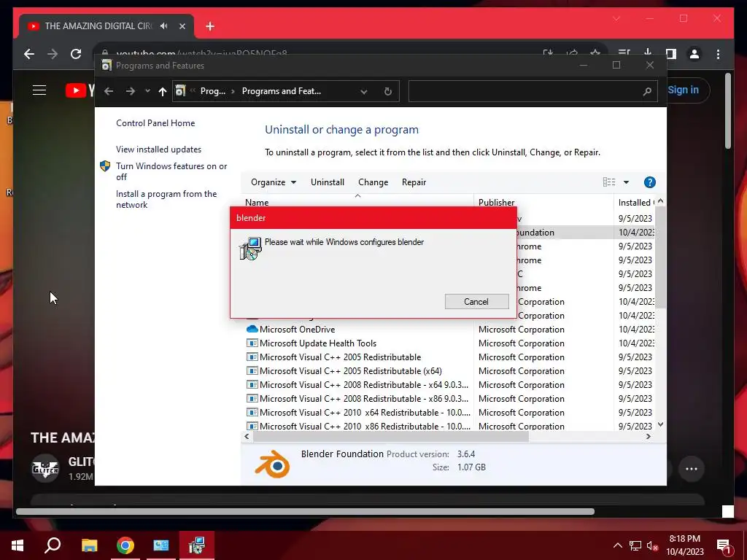Open the YouTube video more actions button
Screen dimensions: 747x560
pyautogui.click(x=692, y=469)
